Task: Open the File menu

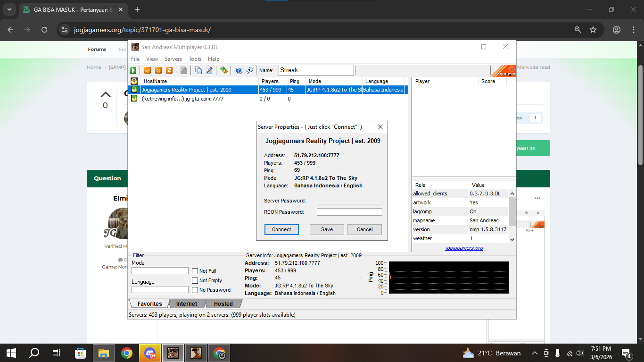Action: [x=135, y=59]
